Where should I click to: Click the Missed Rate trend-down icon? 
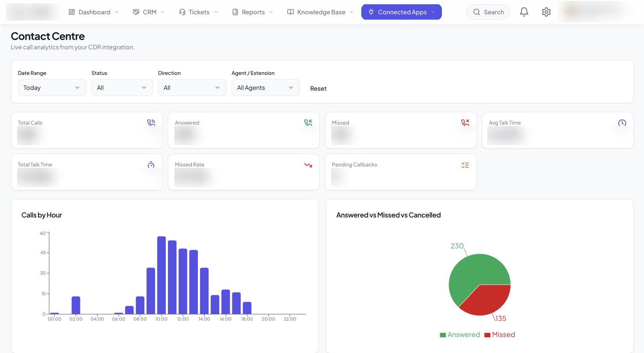(x=308, y=165)
